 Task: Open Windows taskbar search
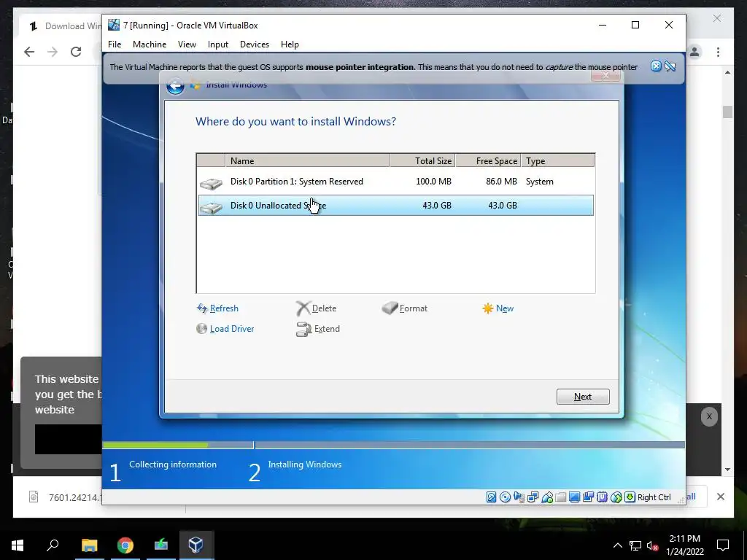pos(53,545)
